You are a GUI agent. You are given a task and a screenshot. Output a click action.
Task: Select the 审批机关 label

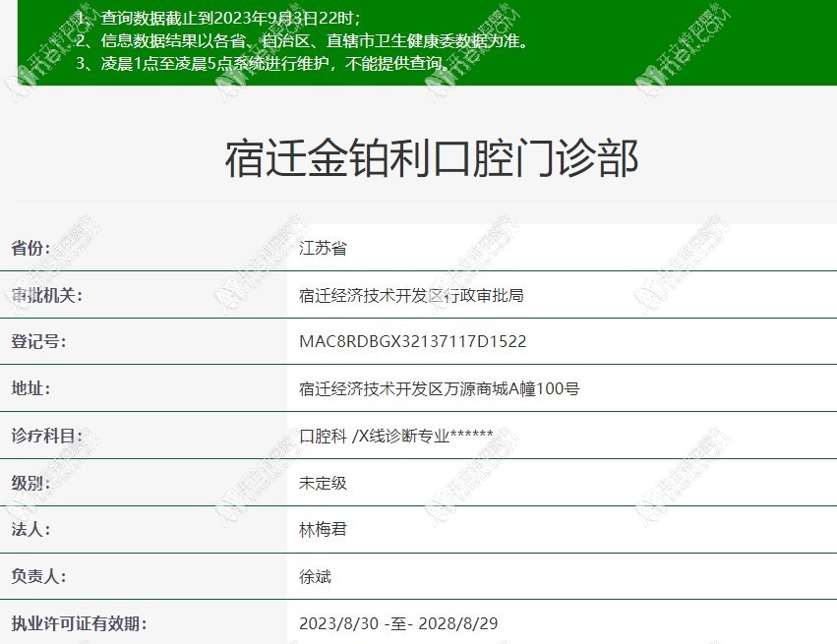[47, 295]
